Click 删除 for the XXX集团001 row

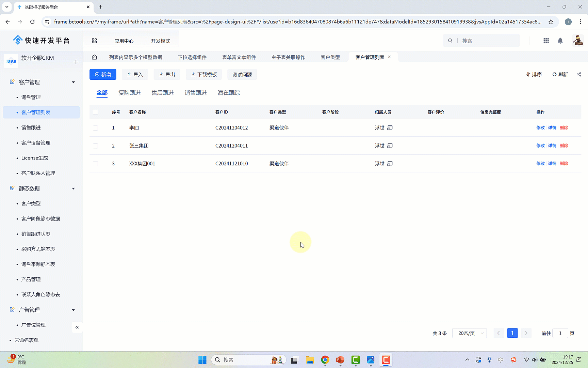pyautogui.click(x=564, y=164)
